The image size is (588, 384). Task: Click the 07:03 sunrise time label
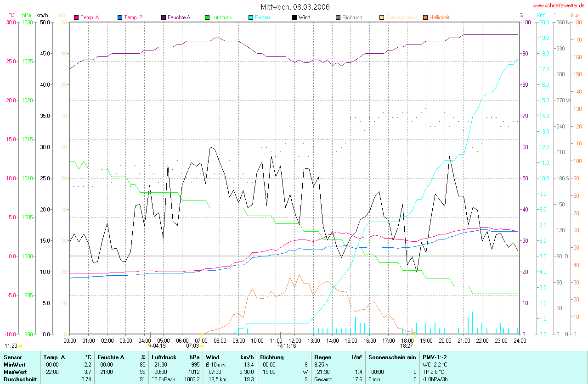point(192,346)
